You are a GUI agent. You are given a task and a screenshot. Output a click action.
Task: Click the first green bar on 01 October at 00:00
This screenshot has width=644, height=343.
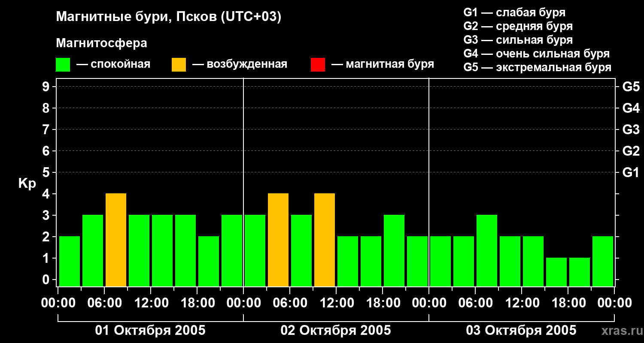point(70,261)
